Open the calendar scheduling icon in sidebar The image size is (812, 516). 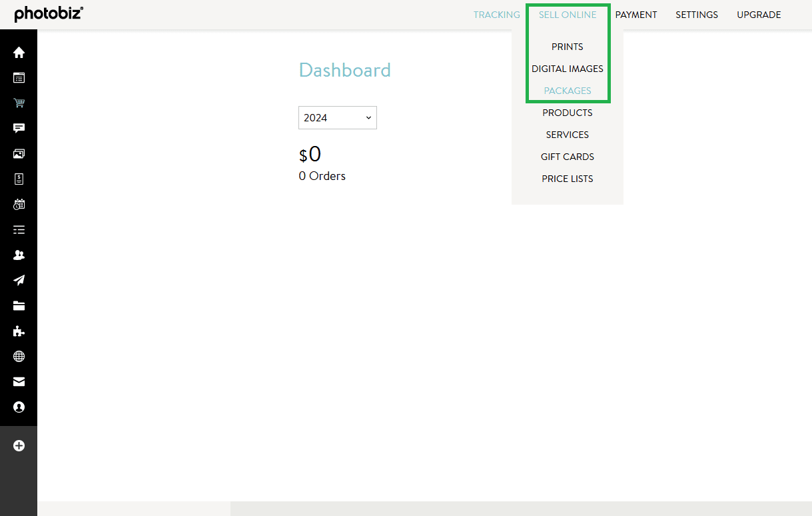click(19, 205)
